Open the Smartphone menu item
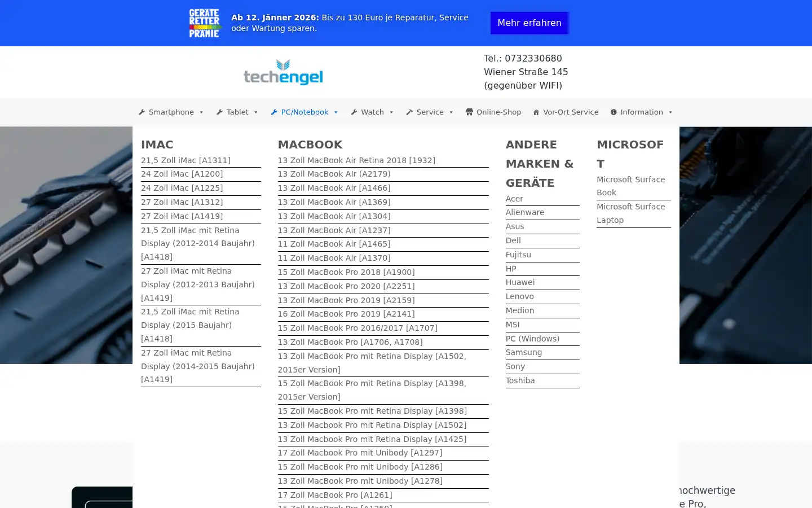 171,112
